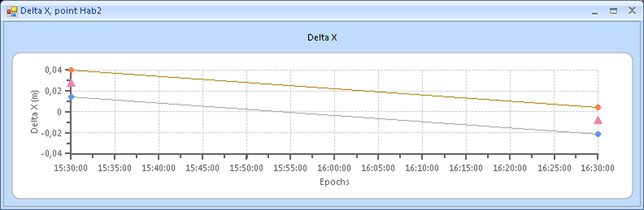Click the 15:45:00 tick label
Screen dimensions: 644x210
click(x=202, y=168)
